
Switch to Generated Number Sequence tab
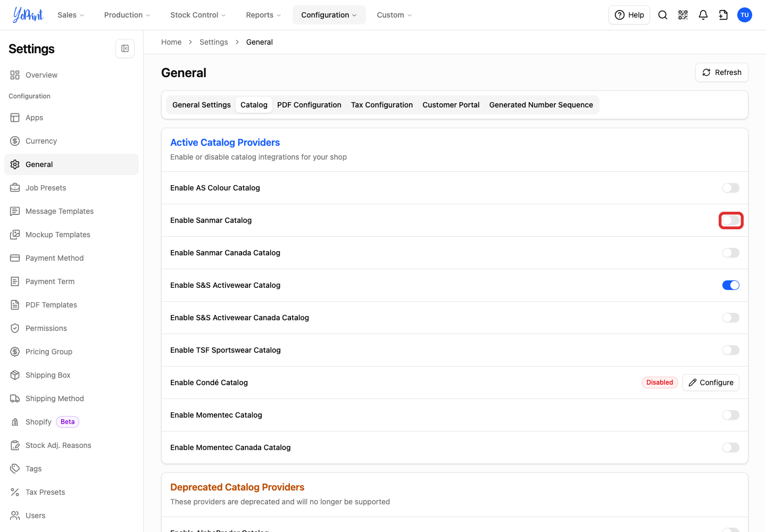point(541,105)
